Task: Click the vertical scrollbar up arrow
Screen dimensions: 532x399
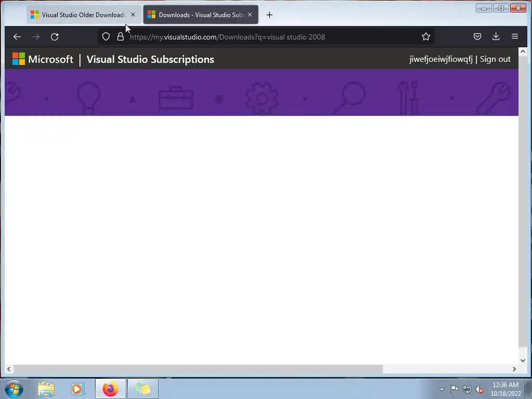Action: tap(523, 51)
